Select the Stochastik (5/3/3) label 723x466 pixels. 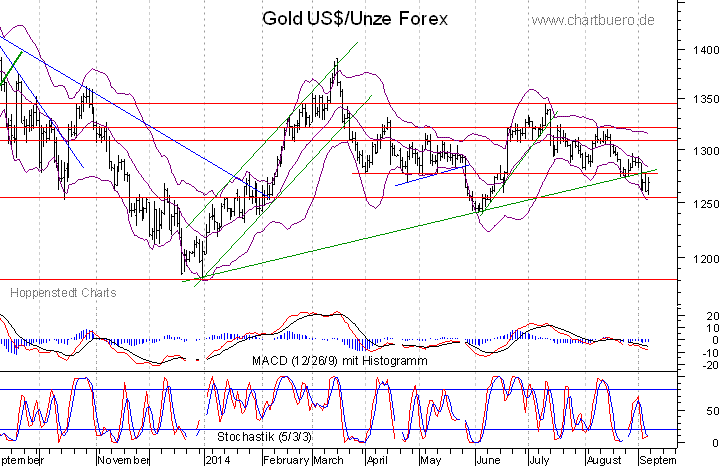click(264, 437)
